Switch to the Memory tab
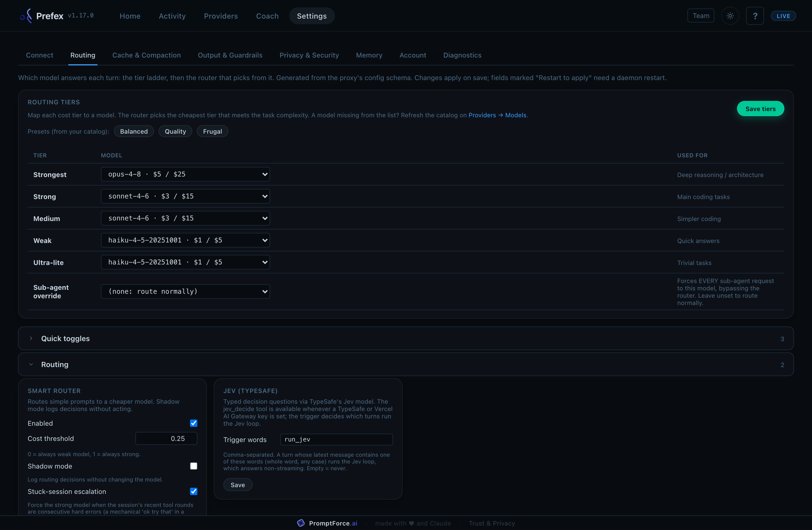This screenshot has width=812, height=530. point(369,55)
